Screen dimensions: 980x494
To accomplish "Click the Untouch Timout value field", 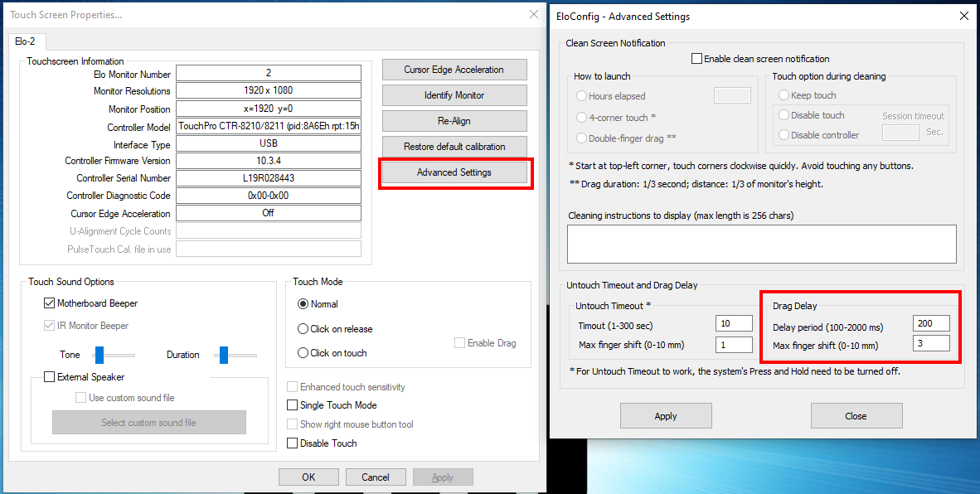I will click(734, 323).
